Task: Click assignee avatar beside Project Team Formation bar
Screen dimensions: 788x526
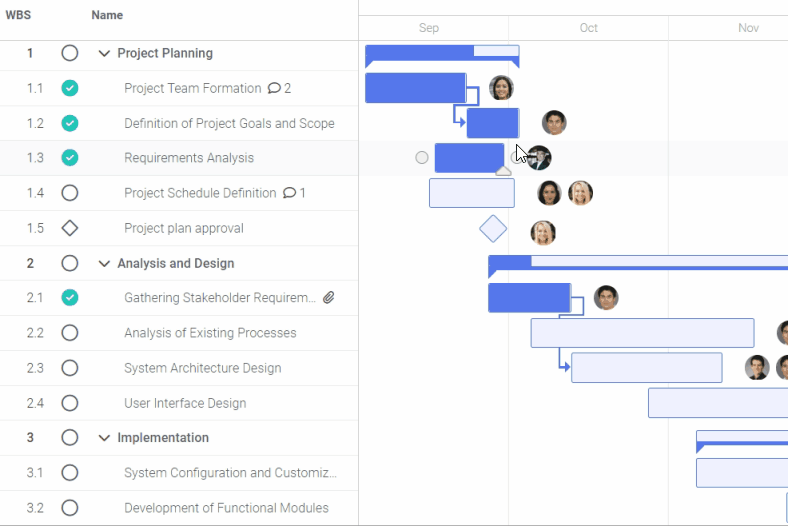Action: click(501, 88)
